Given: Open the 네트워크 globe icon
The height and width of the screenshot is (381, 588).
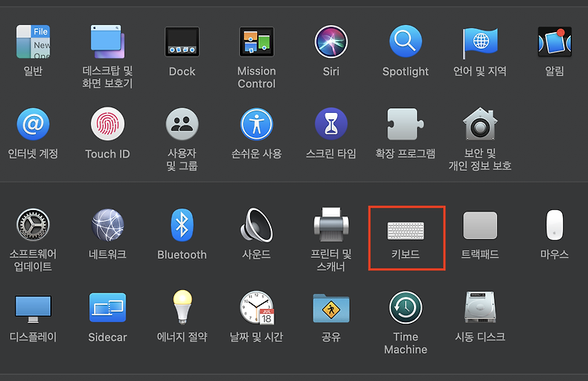Looking at the screenshot, I should 107,225.
